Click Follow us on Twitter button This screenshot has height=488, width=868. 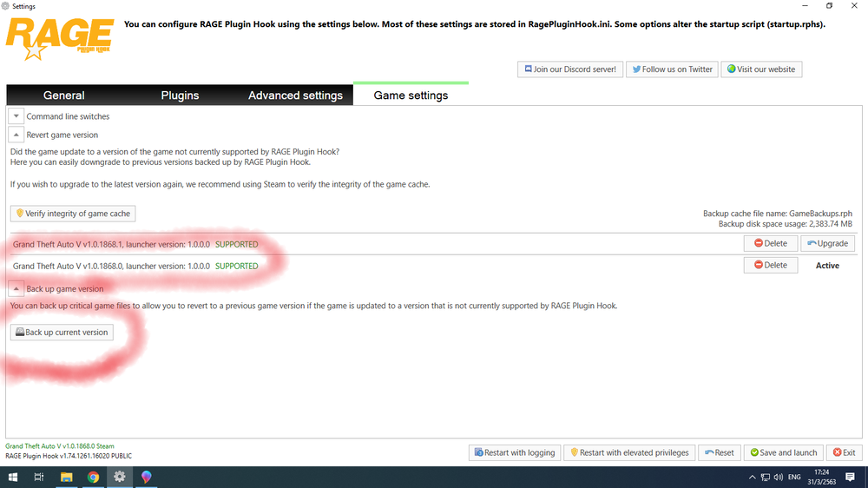point(672,69)
